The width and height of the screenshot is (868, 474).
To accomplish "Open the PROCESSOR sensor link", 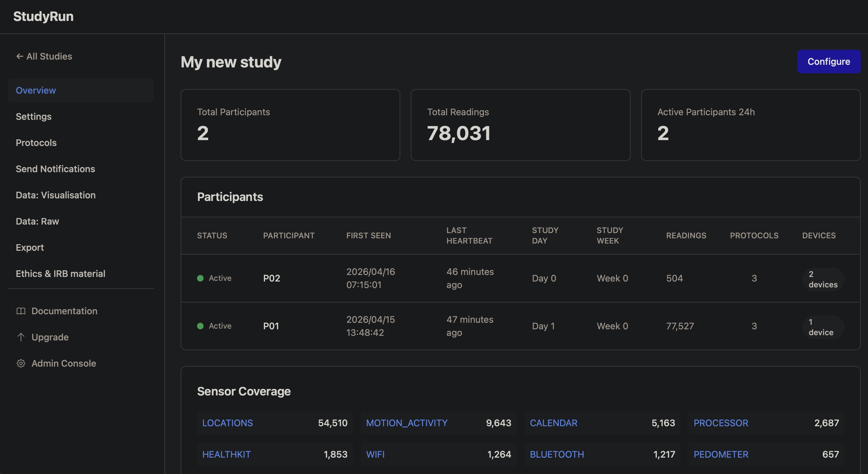I will tap(721, 423).
